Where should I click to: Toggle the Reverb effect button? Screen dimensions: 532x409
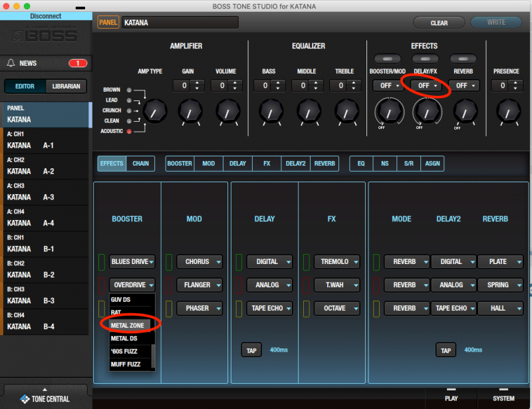click(x=463, y=59)
